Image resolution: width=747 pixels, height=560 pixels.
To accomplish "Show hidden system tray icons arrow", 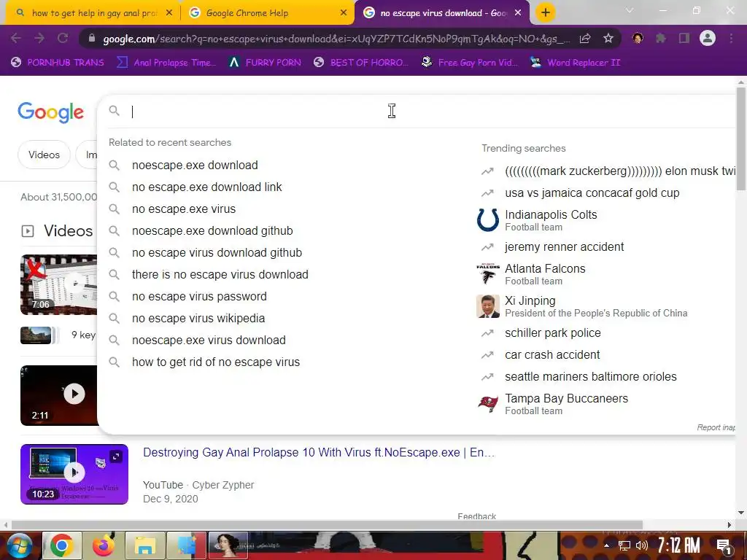I will (606, 545).
